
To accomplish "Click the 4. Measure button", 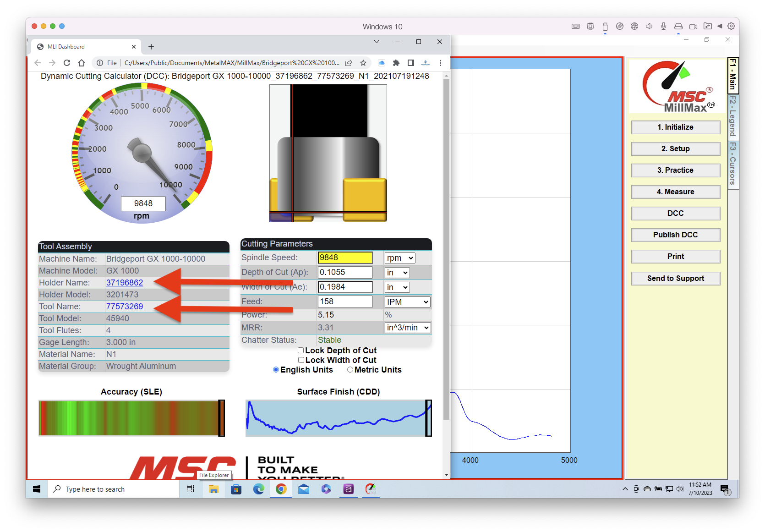I will tap(676, 192).
